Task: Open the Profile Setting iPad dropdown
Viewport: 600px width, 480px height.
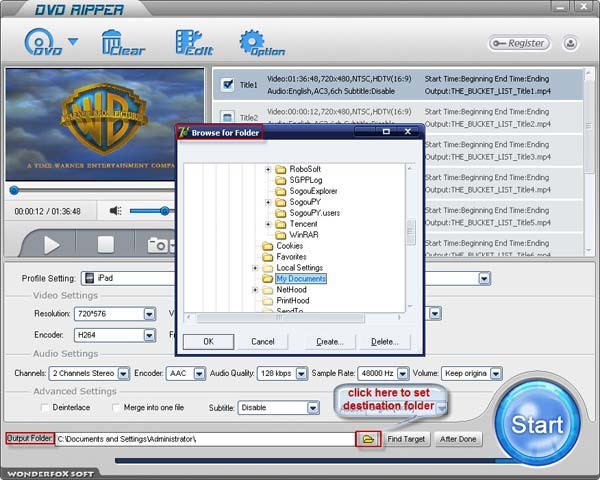Action: pos(128,278)
